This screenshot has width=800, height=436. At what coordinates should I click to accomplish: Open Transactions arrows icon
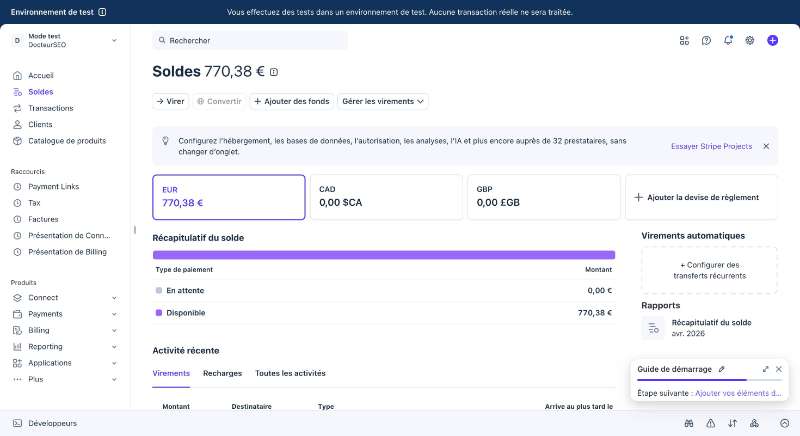[17, 108]
